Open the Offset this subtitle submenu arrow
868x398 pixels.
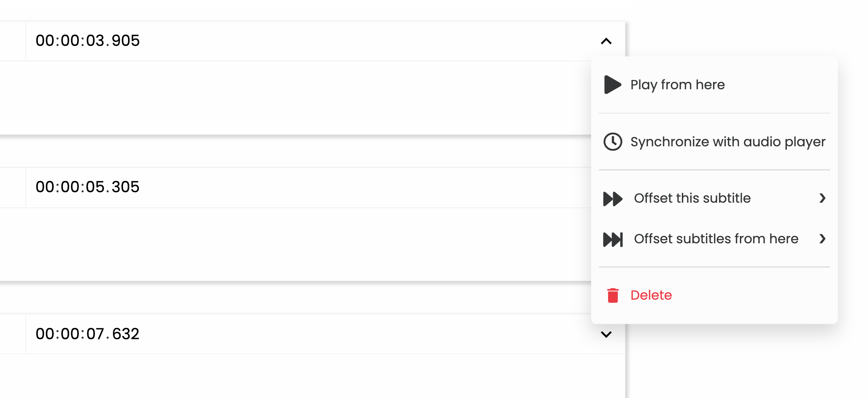(x=822, y=198)
